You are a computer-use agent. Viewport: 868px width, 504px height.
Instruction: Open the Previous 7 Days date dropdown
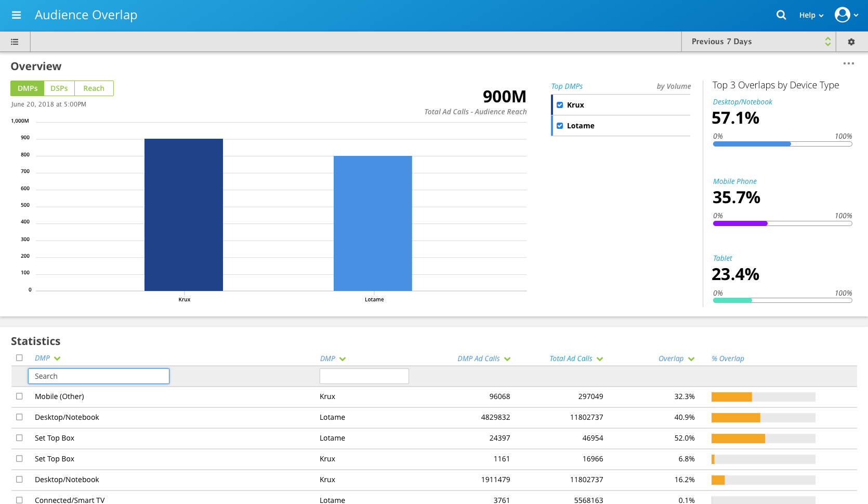(x=758, y=42)
